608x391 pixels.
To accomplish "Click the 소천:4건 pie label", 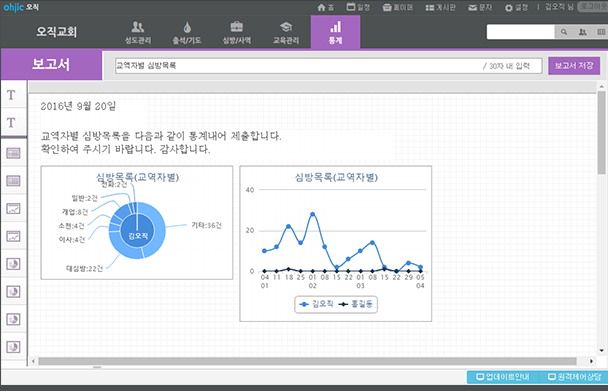I will coord(71,226).
